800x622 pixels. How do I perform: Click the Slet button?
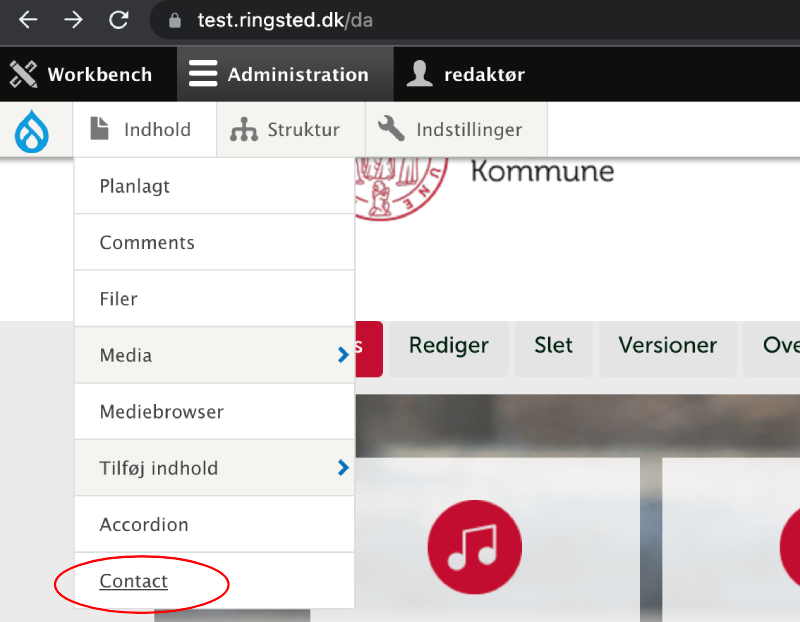553,346
